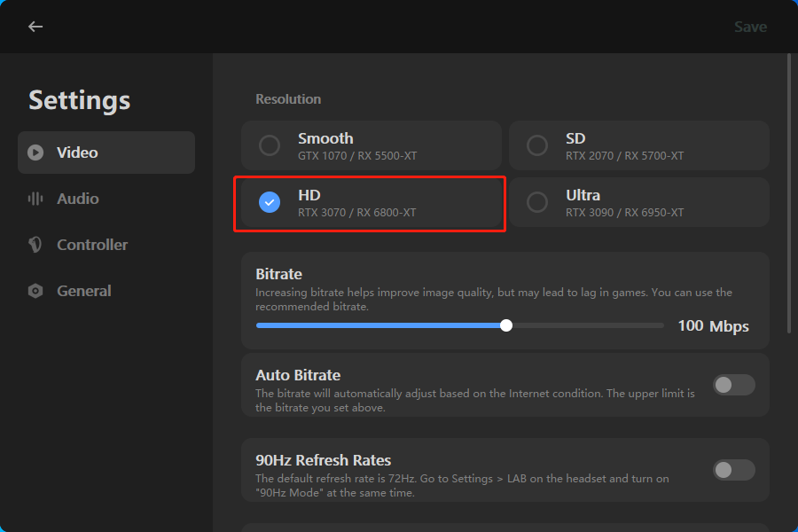The width and height of the screenshot is (798, 532).
Task: Click the Audio waveform icon in sidebar
Action: tap(35, 199)
